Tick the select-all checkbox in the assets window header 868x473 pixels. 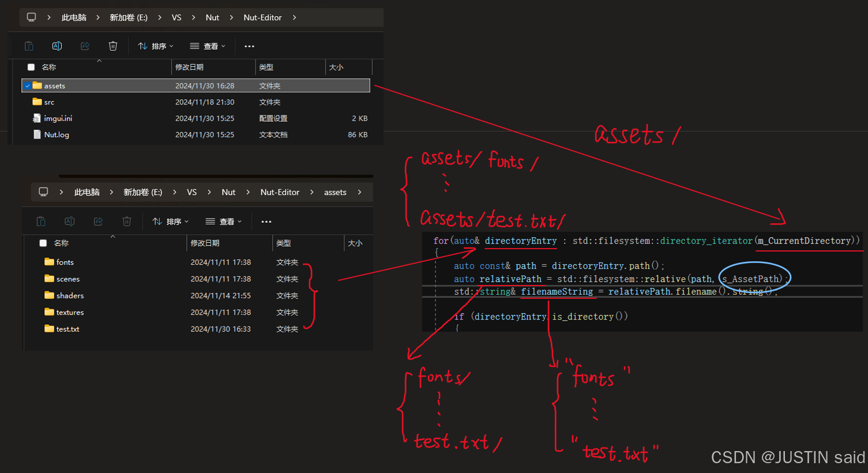click(x=43, y=243)
